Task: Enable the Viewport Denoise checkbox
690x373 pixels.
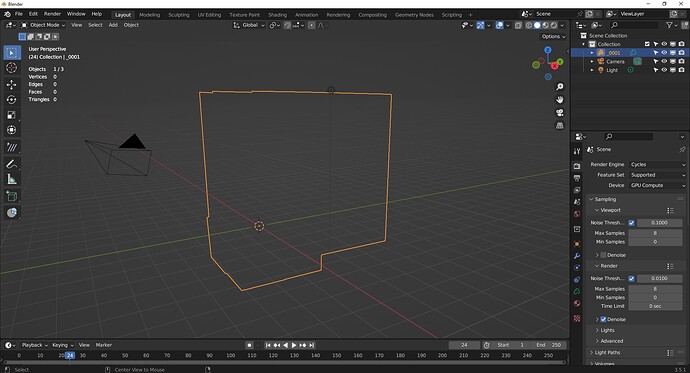Action: (x=603, y=255)
